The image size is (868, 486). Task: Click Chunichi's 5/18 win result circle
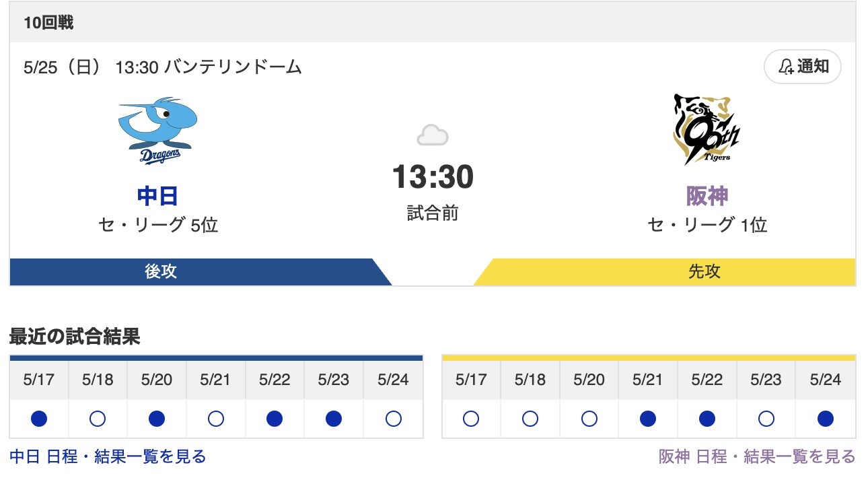(98, 419)
